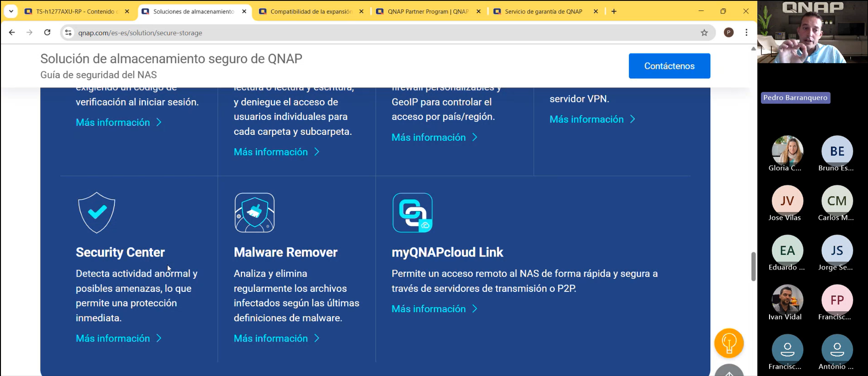Click the presenter webcam video

[x=813, y=32]
